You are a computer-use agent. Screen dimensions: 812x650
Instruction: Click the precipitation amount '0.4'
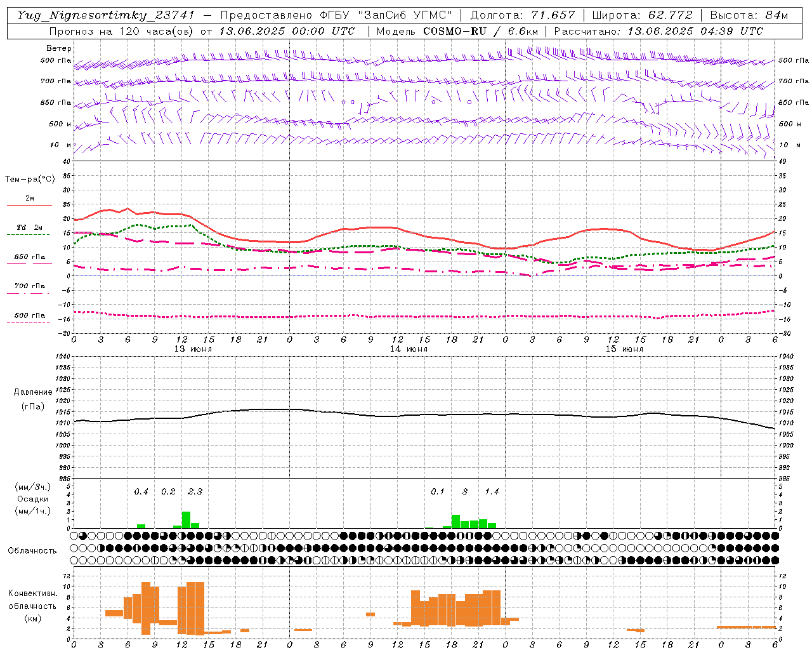[x=141, y=492]
